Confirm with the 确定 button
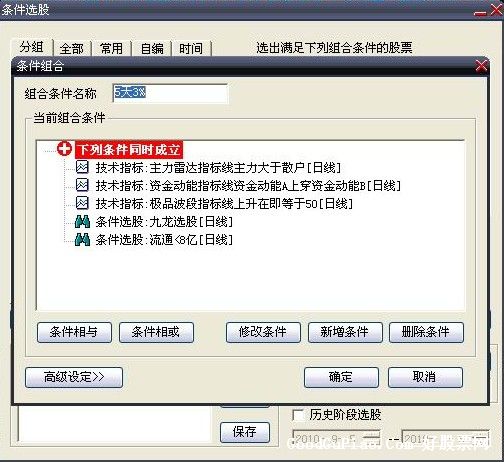504x462 pixels. pos(341,377)
